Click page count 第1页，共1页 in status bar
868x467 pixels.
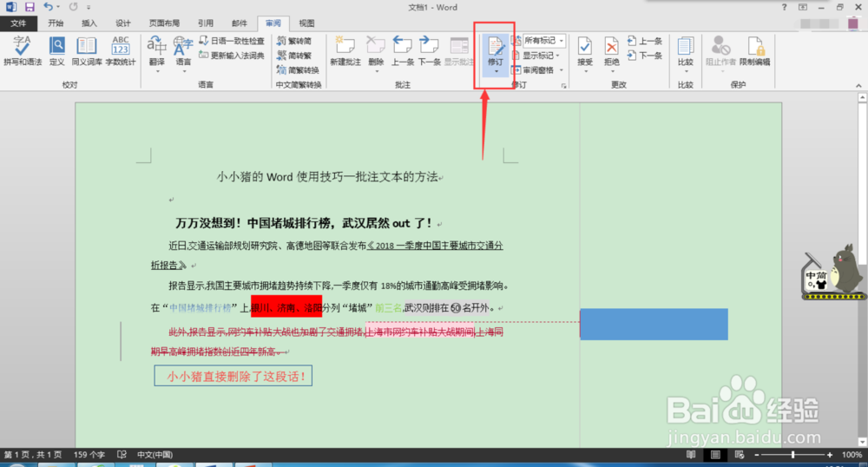click(x=33, y=455)
